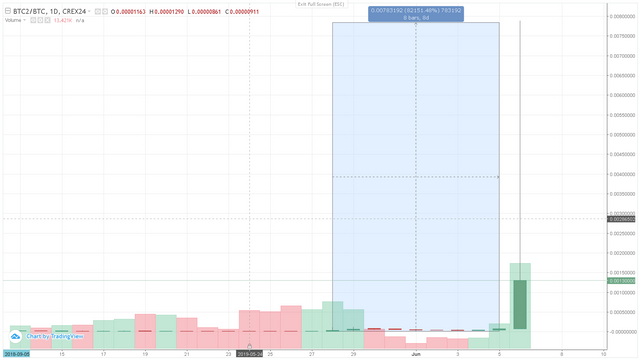640x360 pixels.
Task: Select the tall green candle on June 6
Action: click(x=520, y=304)
